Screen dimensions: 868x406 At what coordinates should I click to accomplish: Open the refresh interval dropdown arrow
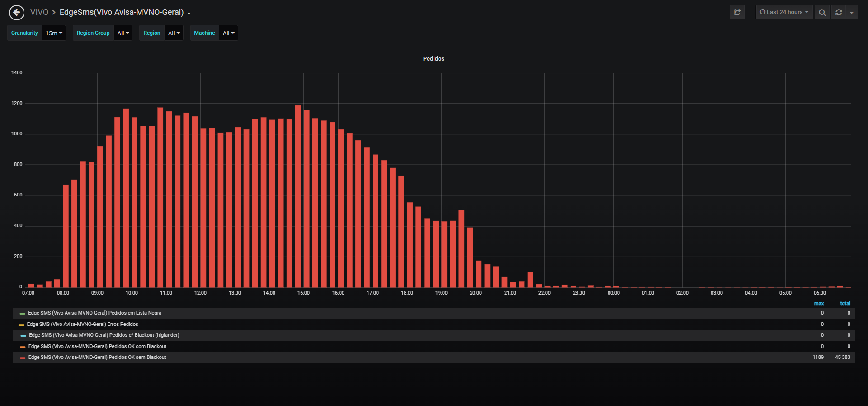point(852,12)
